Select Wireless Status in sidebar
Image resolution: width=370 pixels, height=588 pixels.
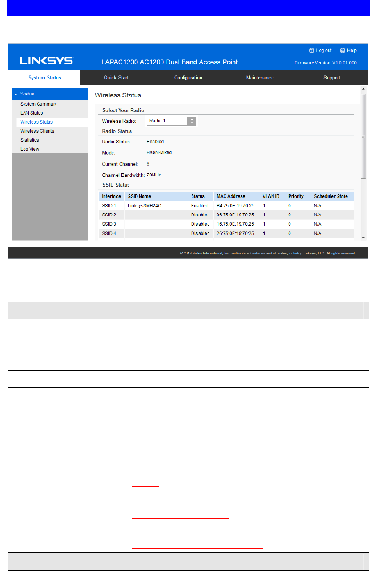coord(36,122)
